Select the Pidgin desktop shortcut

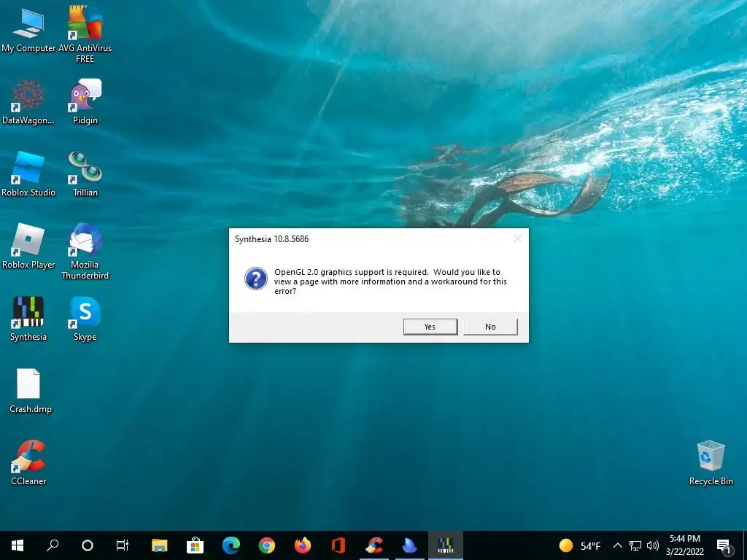point(85,102)
